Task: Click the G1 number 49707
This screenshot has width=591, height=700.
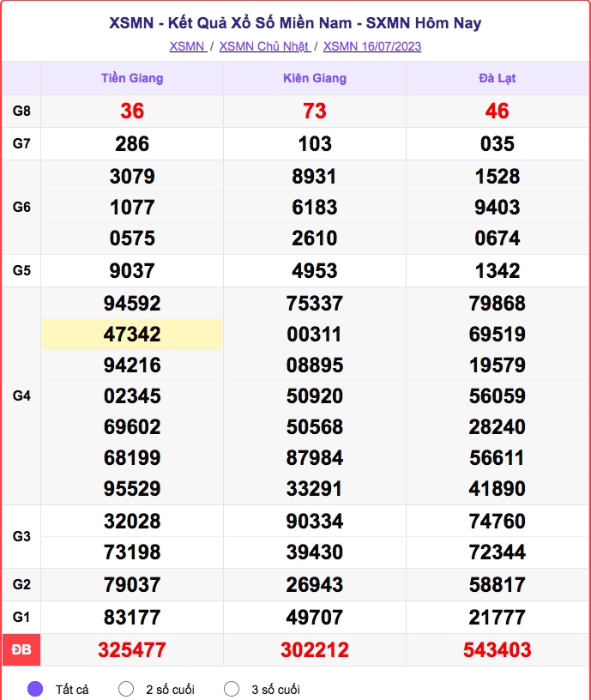Action: click(x=315, y=618)
